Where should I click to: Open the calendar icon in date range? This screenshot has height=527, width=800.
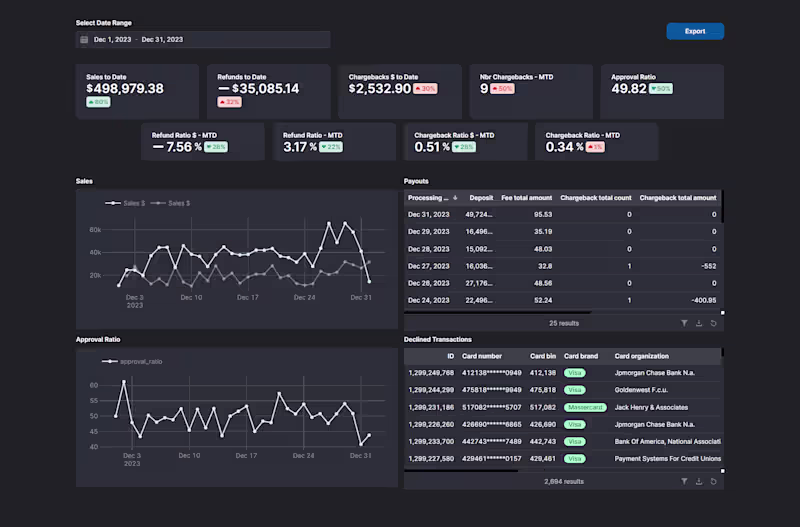coord(84,39)
